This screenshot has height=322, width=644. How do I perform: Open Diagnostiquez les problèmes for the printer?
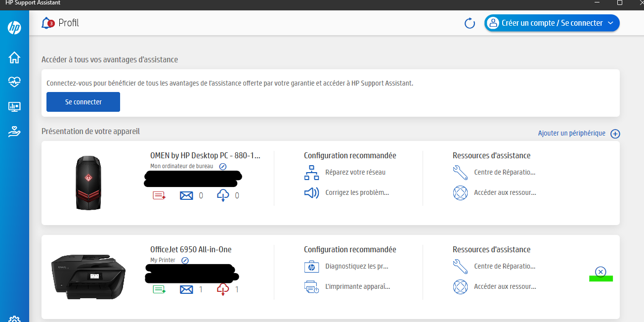pos(356,267)
